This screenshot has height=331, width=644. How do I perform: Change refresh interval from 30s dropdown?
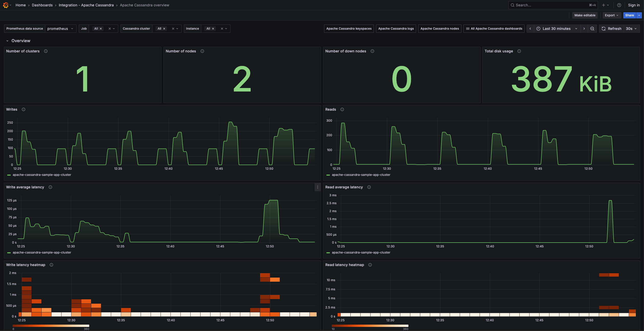pos(631,29)
